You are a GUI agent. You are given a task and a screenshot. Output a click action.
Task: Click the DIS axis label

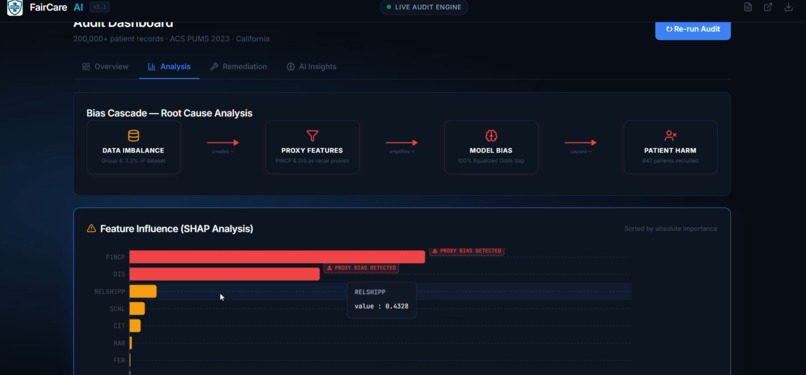[119, 274]
